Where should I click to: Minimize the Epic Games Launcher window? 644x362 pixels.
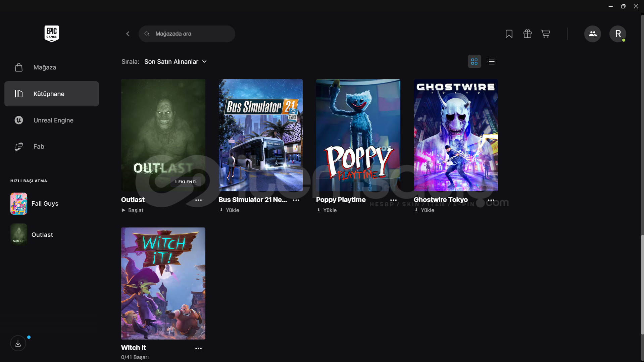(x=611, y=6)
